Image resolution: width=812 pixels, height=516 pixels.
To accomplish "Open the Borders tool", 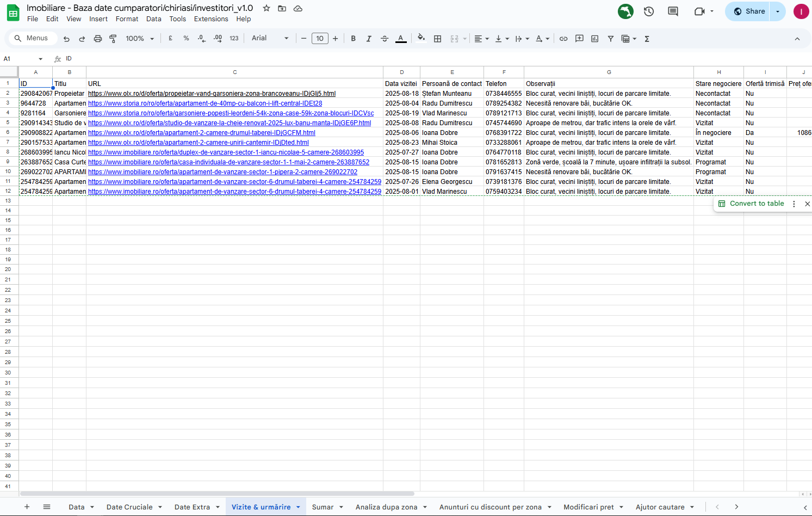I will coord(437,39).
